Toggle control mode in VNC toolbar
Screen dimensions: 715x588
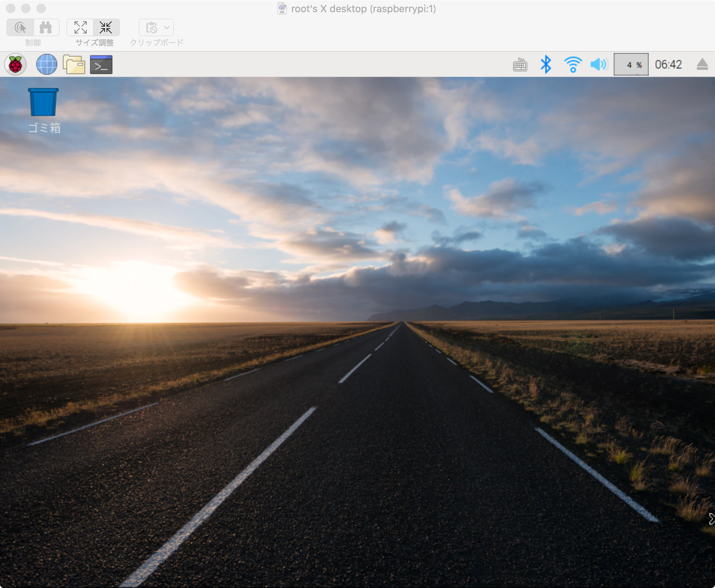pyautogui.click(x=20, y=27)
